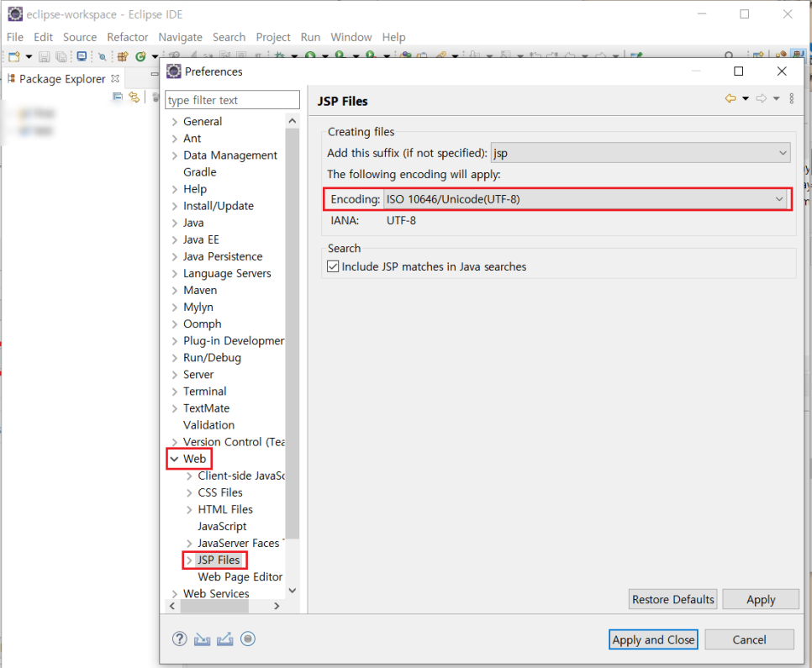
Task: Toggle Link with Editor in Package Explorer
Action: (134, 97)
